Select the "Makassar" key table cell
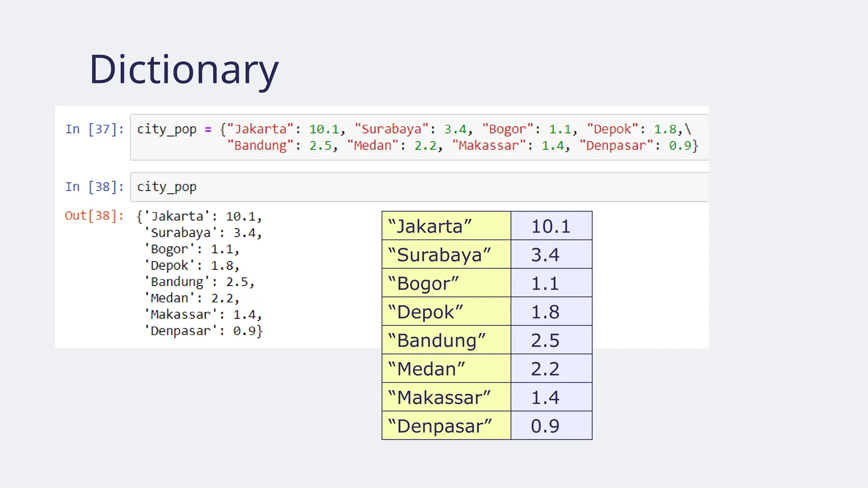Viewport: 868px width, 488px height. (x=446, y=397)
